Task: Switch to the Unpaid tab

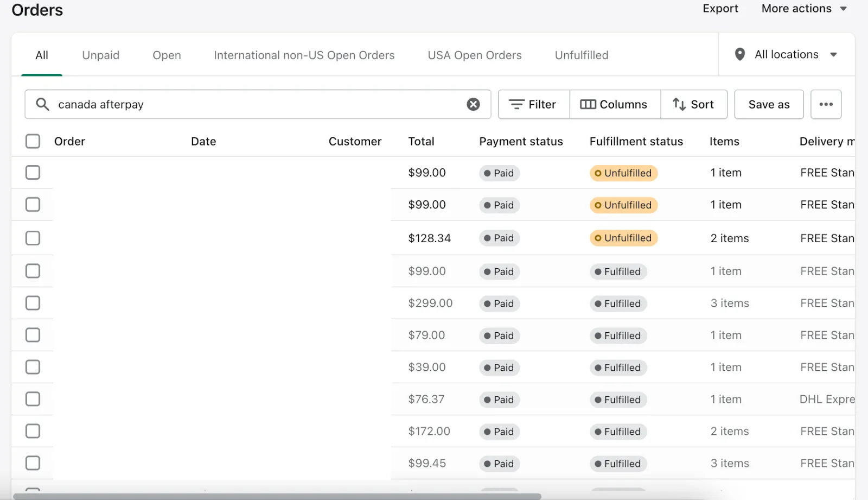Action: point(101,55)
